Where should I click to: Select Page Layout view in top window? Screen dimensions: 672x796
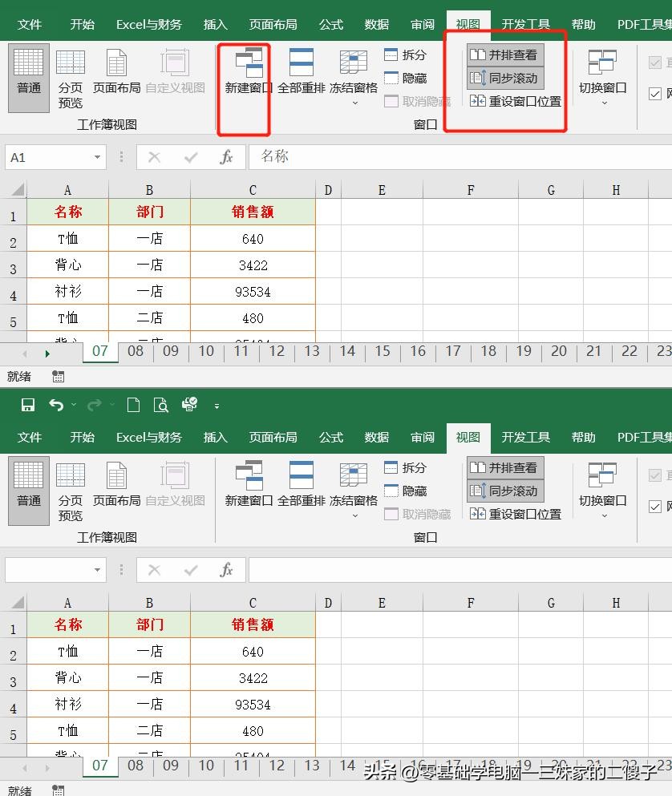coord(116,72)
